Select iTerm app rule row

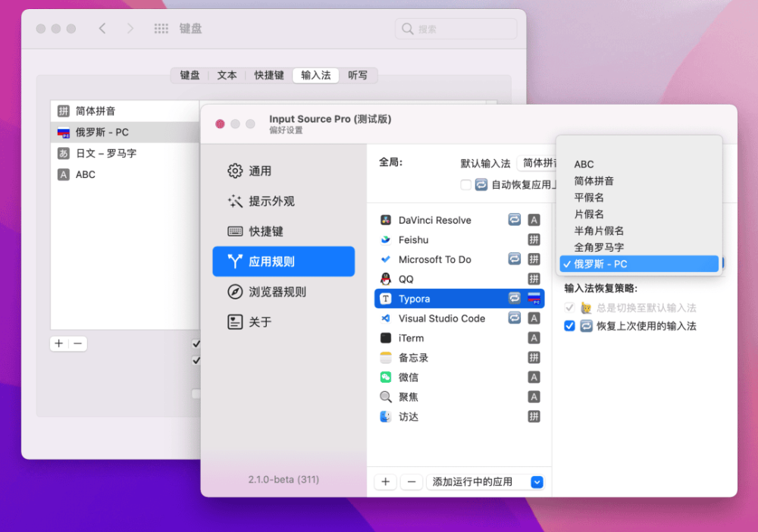(x=459, y=338)
